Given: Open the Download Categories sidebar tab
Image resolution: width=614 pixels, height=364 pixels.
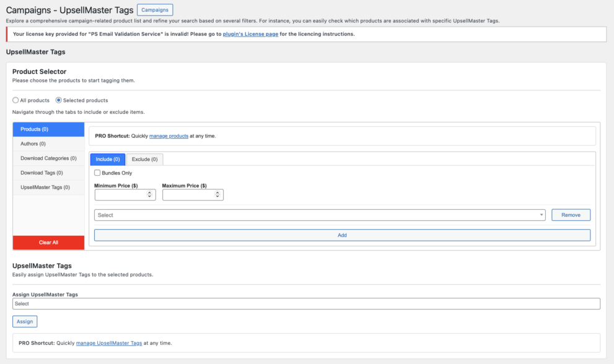Looking at the screenshot, I should pos(48,158).
